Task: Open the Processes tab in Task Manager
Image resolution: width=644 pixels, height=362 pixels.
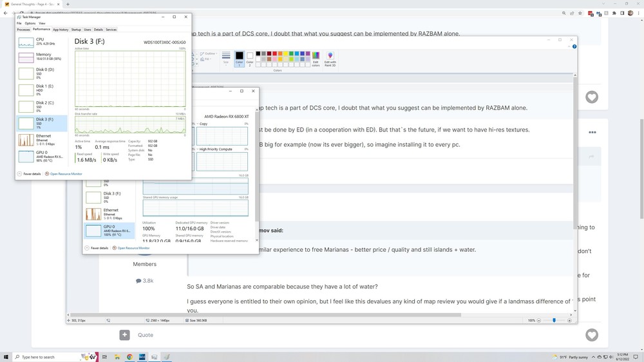Action: [23, 30]
